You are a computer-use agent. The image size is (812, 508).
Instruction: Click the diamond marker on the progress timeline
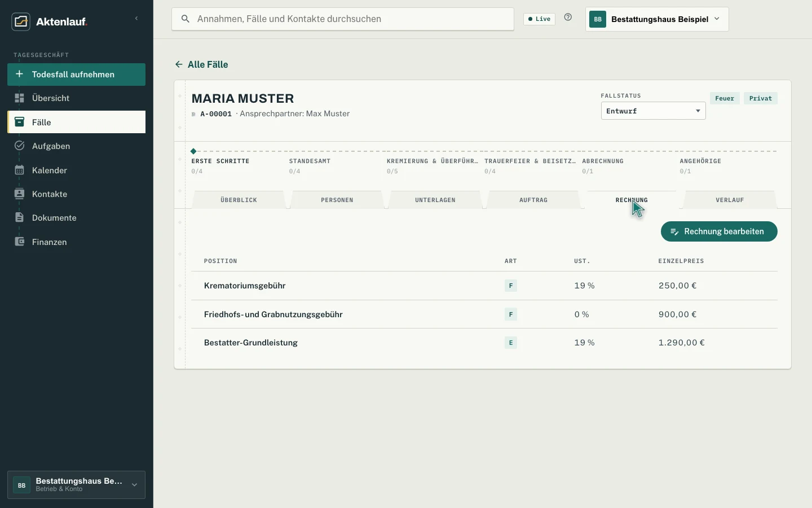193,151
